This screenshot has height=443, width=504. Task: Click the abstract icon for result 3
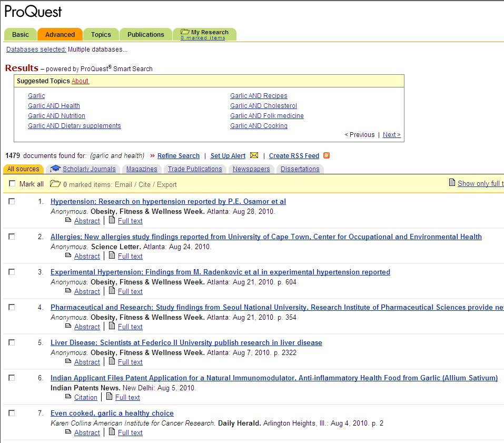point(68,291)
